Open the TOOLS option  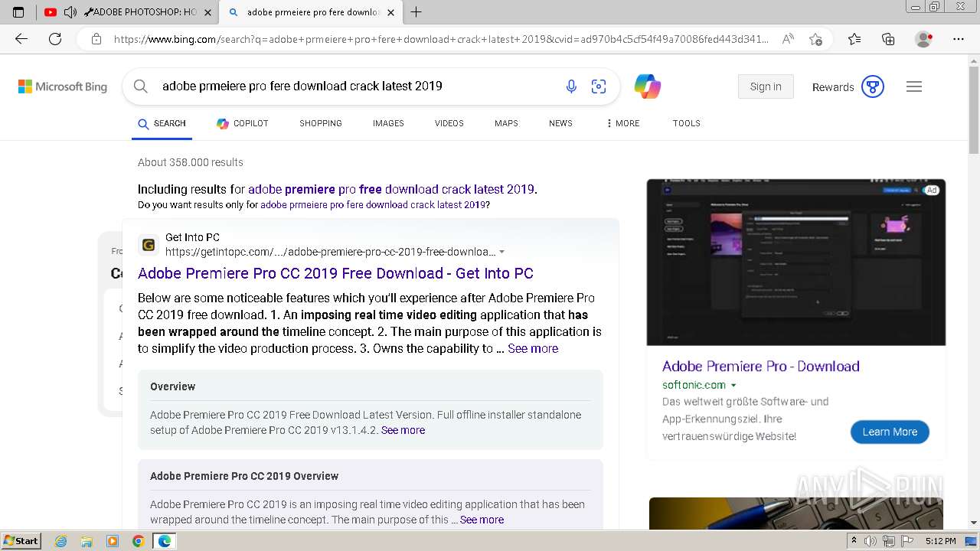tap(687, 123)
